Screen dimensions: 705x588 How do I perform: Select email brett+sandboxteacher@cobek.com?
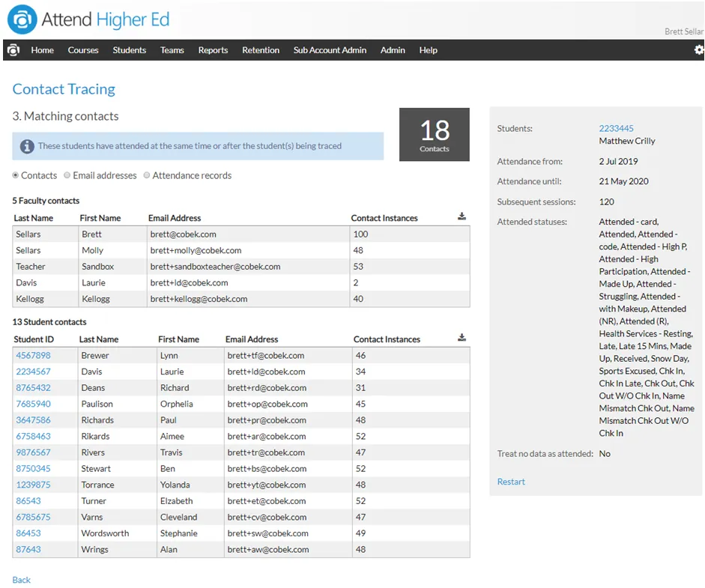pos(215,267)
